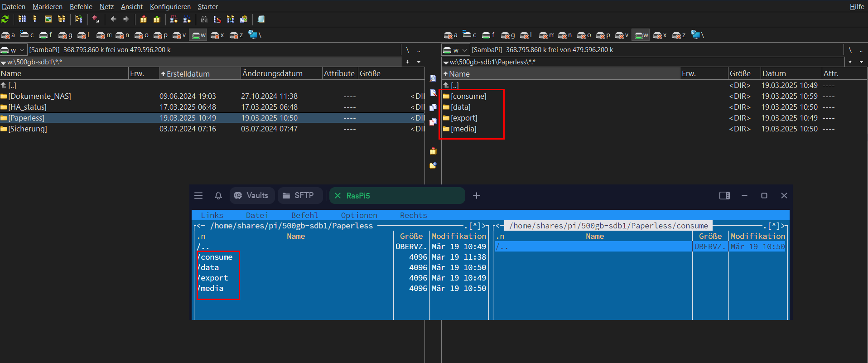Click the Termius notification bell
Image resolution: width=868 pixels, height=363 pixels.
point(218,196)
